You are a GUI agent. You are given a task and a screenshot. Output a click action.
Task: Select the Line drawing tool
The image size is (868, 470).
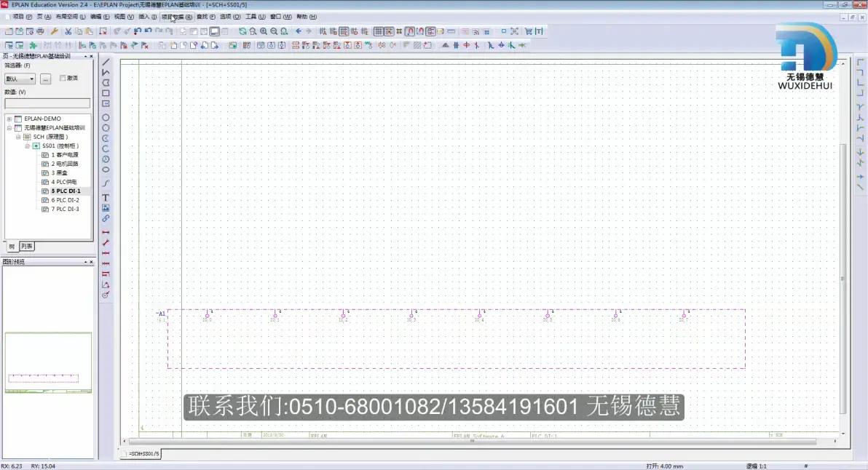[106, 62]
